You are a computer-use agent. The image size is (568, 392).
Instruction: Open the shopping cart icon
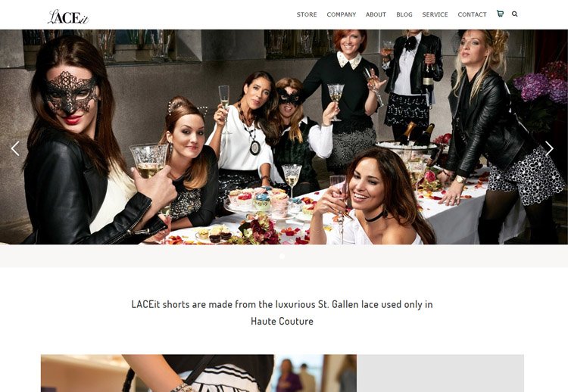coord(500,14)
